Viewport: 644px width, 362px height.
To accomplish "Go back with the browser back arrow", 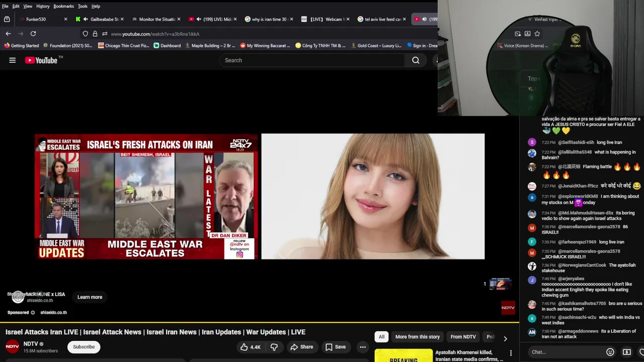I will pyautogui.click(x=8, y=34).
